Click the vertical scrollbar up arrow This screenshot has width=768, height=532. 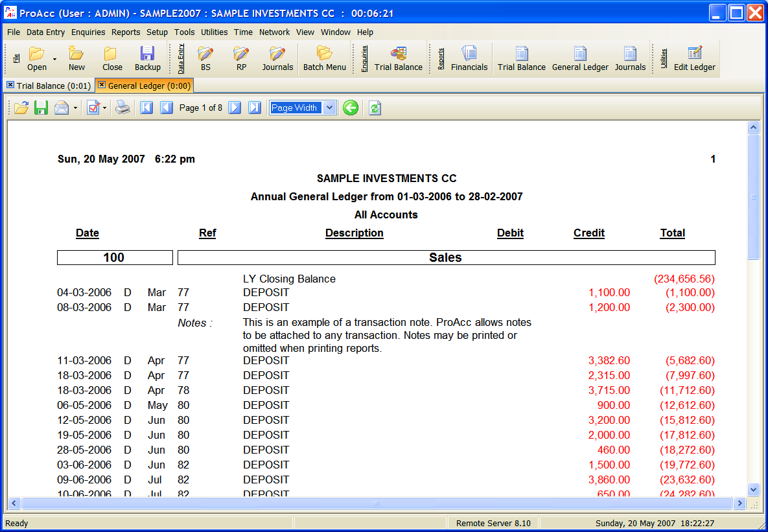(x=753, y=128)
